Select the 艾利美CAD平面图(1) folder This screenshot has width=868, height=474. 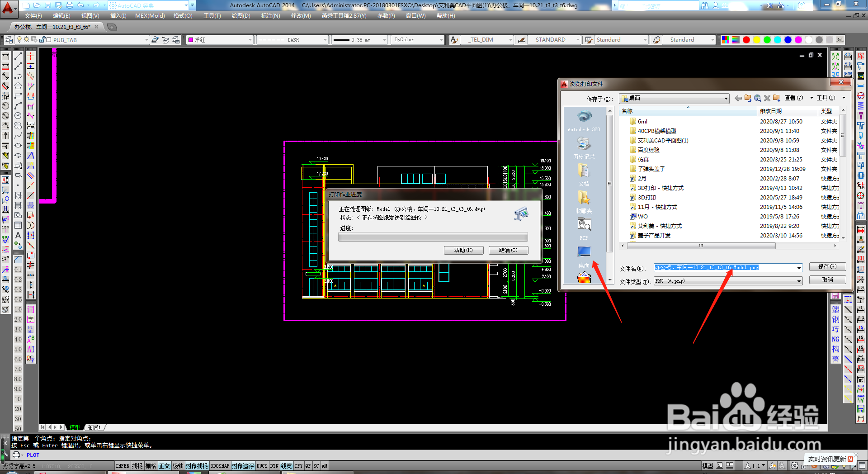click(659, 141)
